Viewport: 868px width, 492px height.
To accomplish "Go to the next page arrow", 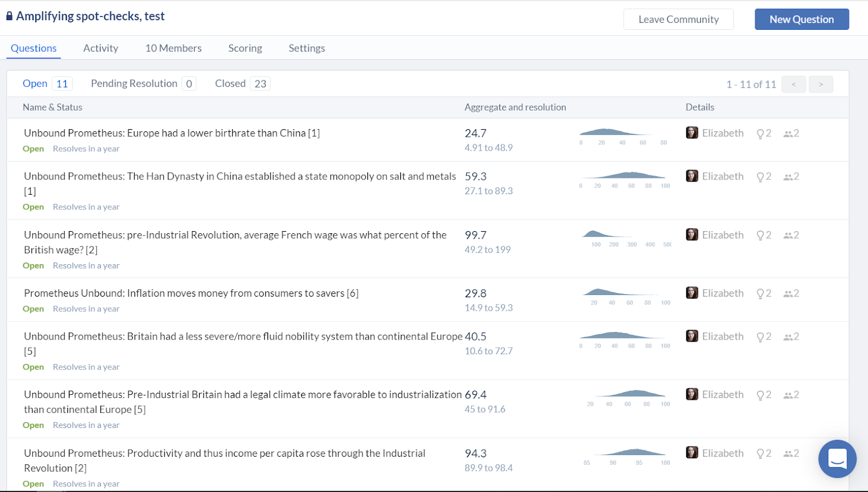I will pos(820,84).
